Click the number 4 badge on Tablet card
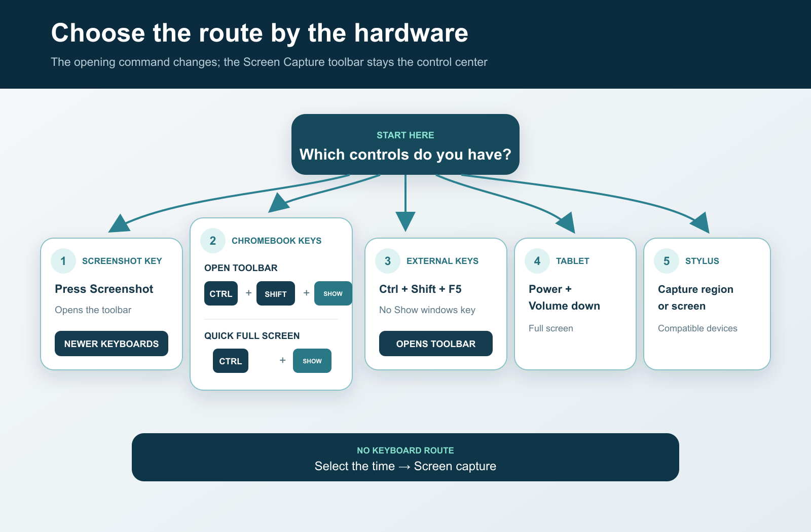 point(537,261)
